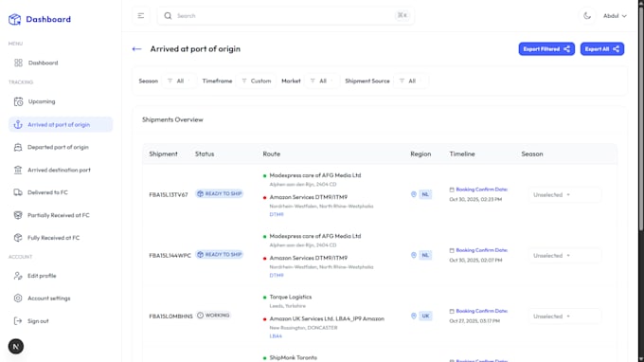
Task: Click the UK region badge
Action: point(425,316)
